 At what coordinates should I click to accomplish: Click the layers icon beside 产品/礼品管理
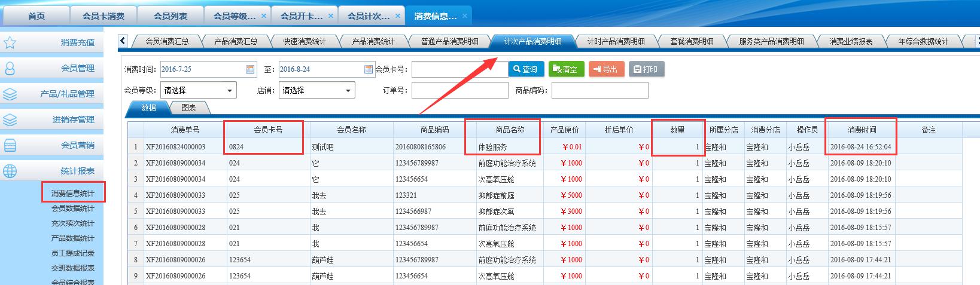point(10,94)
